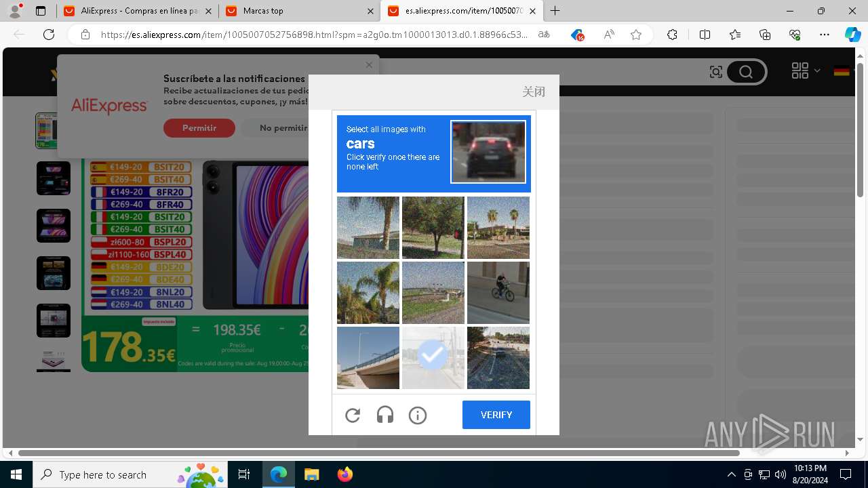Click the AliExpress search magnifier button
The width and height of the screenshot is (868, 488).
point(746,72)
